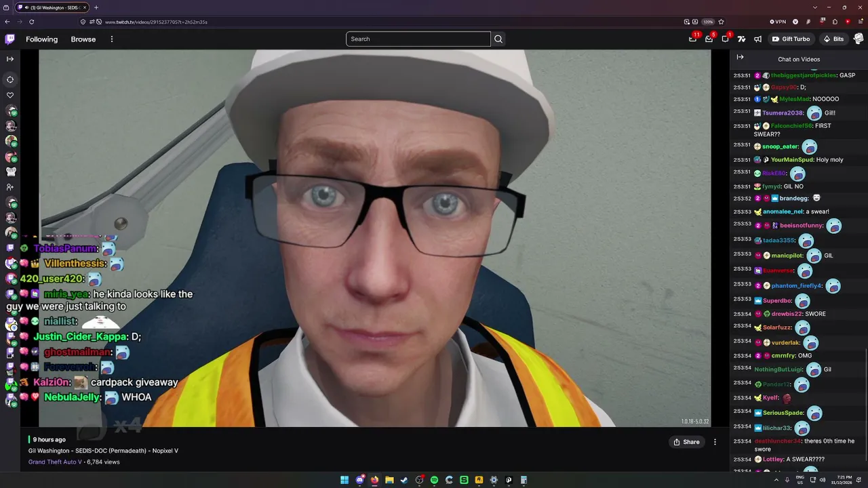
Task: Collapse the Chat on Videos panel
Action: [x=740, y=58]
